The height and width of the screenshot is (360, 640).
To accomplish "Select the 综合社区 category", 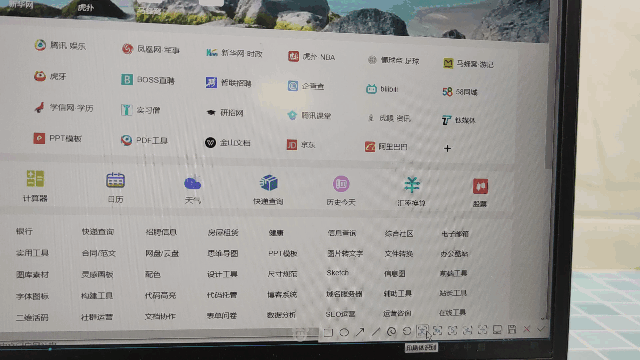I will coord(399,233).
